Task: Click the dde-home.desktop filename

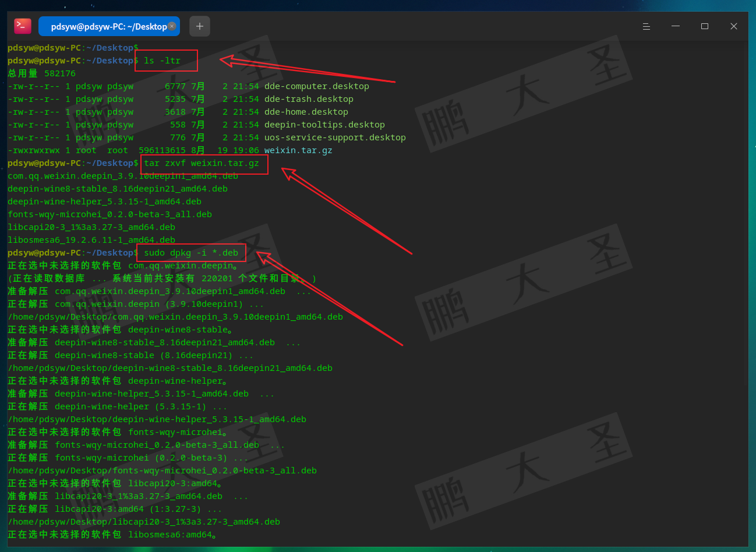Action: coord(306,112)
